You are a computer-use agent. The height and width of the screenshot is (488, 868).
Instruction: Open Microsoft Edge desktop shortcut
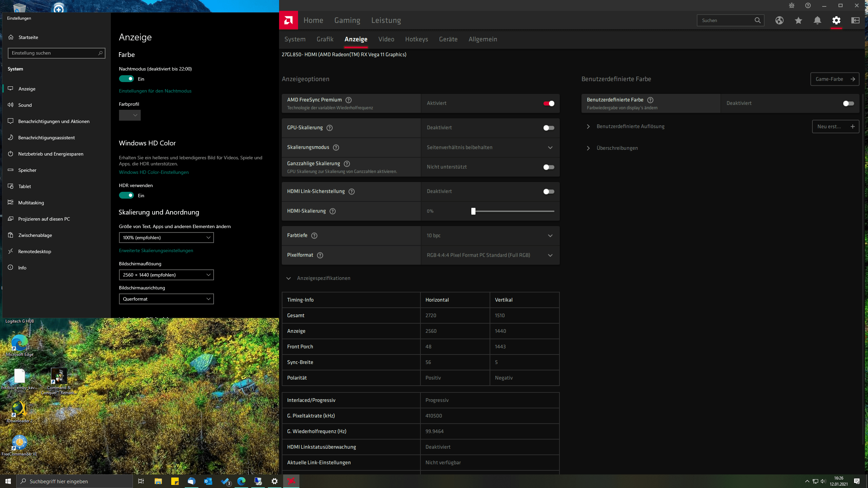[20, 345]
